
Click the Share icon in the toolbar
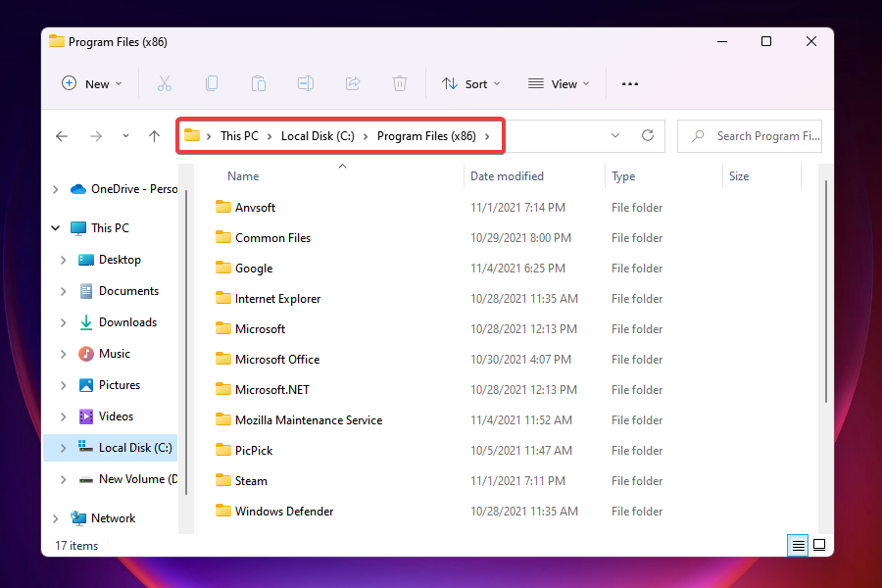click(x=353, y=83)
